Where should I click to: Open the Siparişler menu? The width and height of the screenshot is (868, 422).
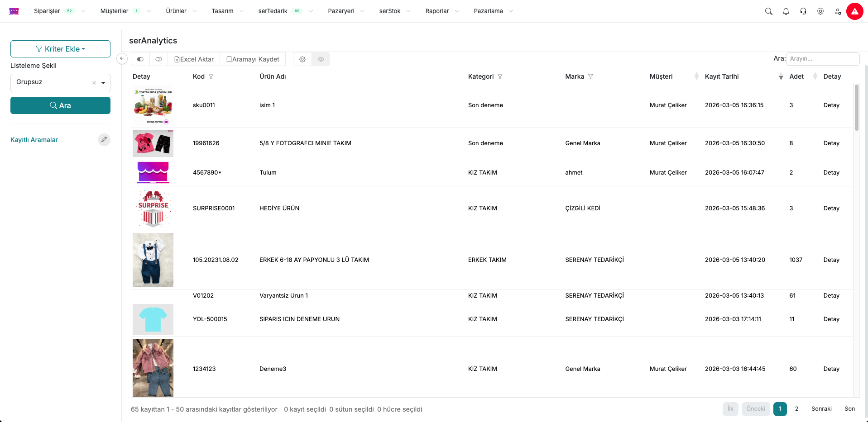pyautogui.click(x=47, y=11)
